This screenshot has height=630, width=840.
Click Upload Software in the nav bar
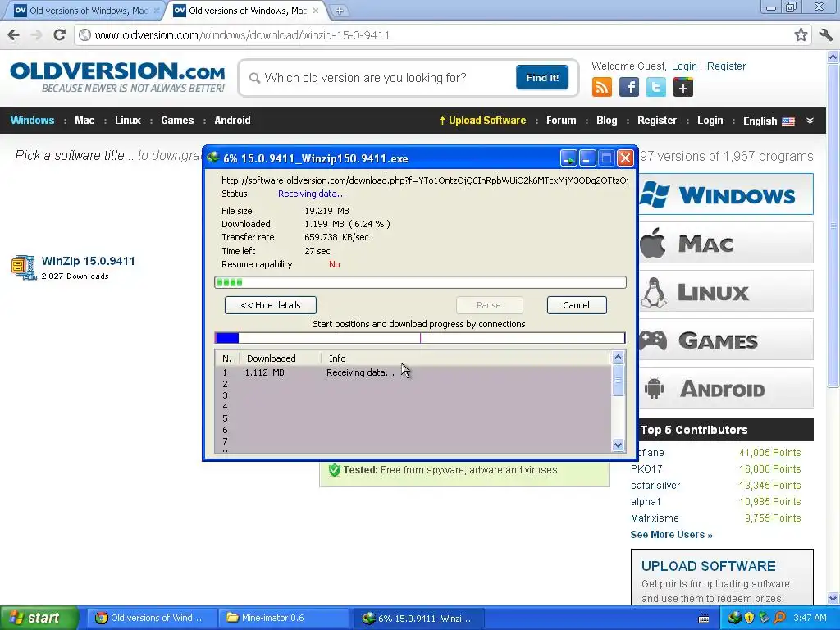click(482, 121)
